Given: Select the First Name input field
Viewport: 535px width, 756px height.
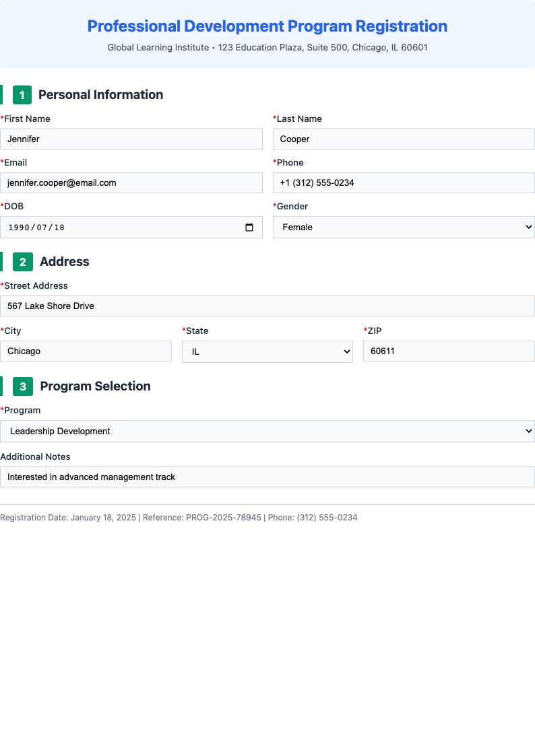Looking at the screenshot, I should [x=131, y=139].
